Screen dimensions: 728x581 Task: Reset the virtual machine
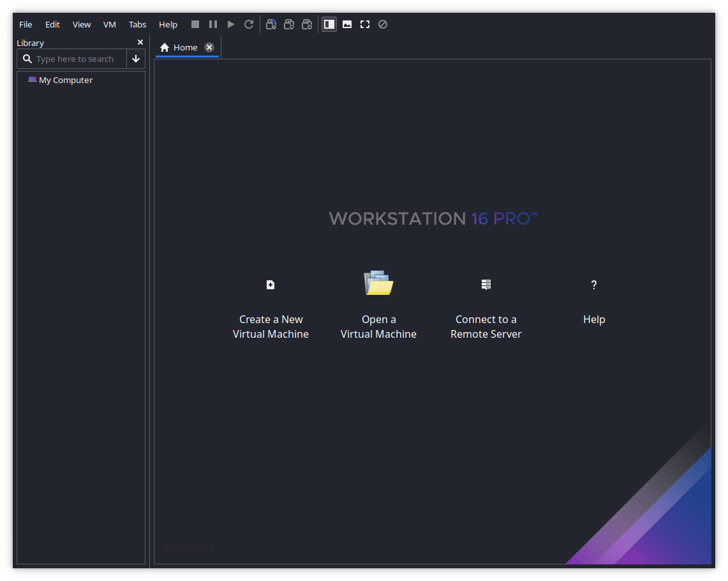pyautogui.click(x=249, y=24)
